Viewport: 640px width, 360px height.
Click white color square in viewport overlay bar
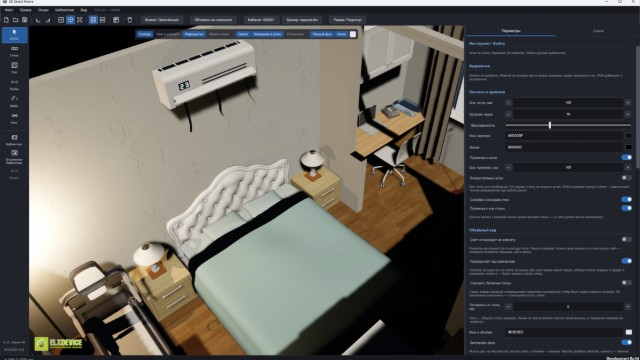(x=353, y=34)
